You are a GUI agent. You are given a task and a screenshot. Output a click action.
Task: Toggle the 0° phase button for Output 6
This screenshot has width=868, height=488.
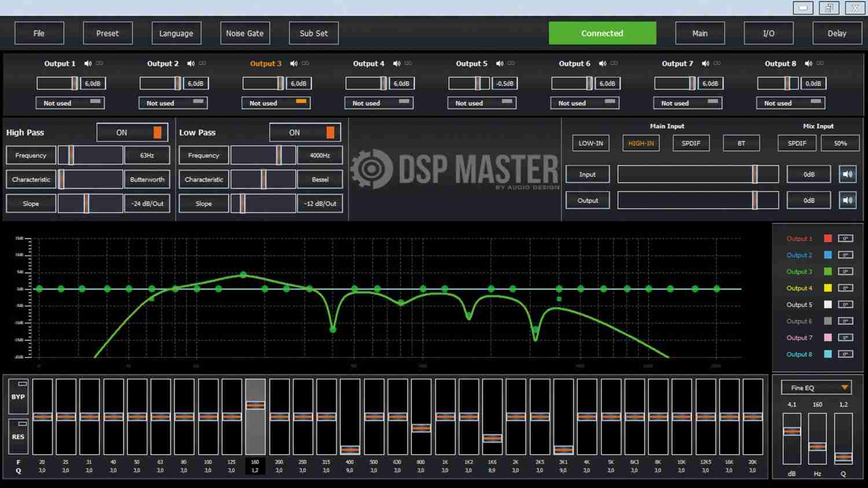pos(845,321)
